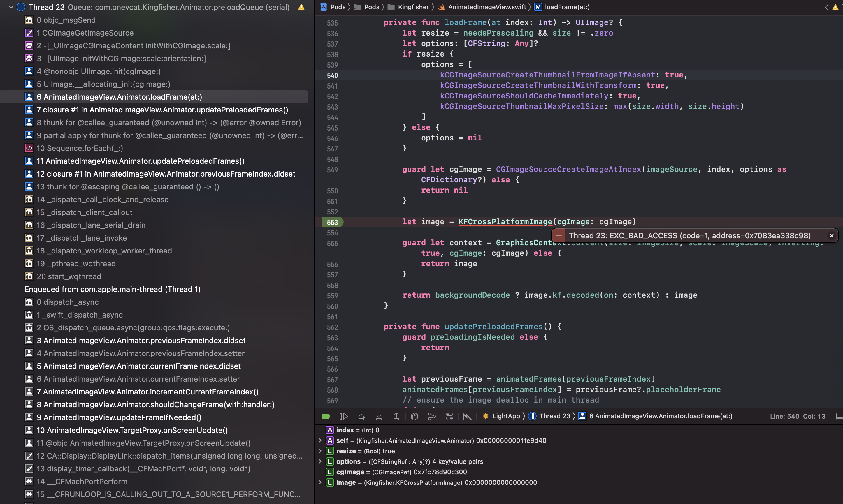The image size is (843, 504).
Task: Click the warning icon in the Thread 23 header
Action: [x=301, y=7]
